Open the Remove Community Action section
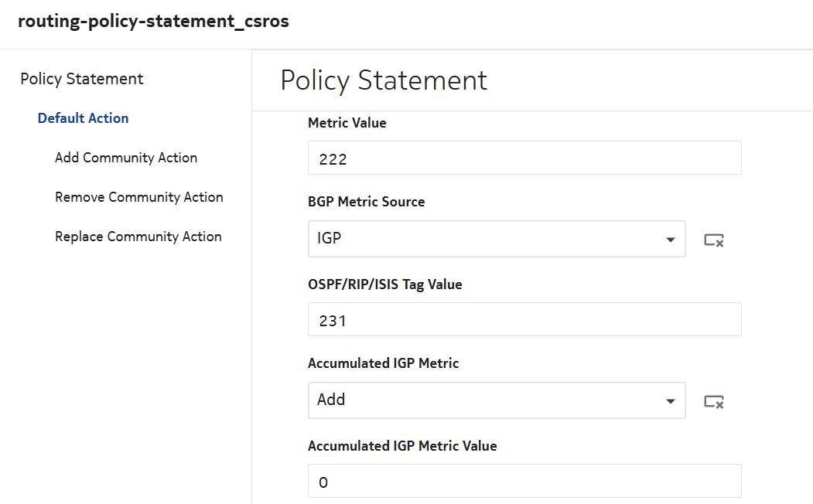The height and width of the screenshot is (504, 813). click(x=139, y=197)
